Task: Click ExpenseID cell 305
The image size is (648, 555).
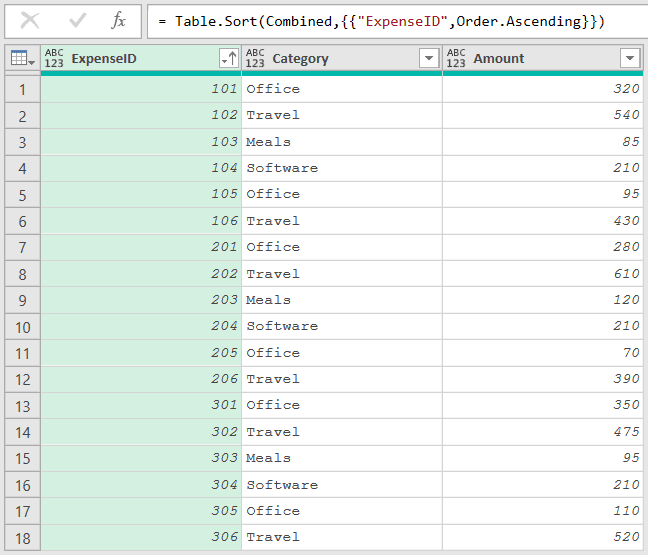Action: (x=141, y=512)
